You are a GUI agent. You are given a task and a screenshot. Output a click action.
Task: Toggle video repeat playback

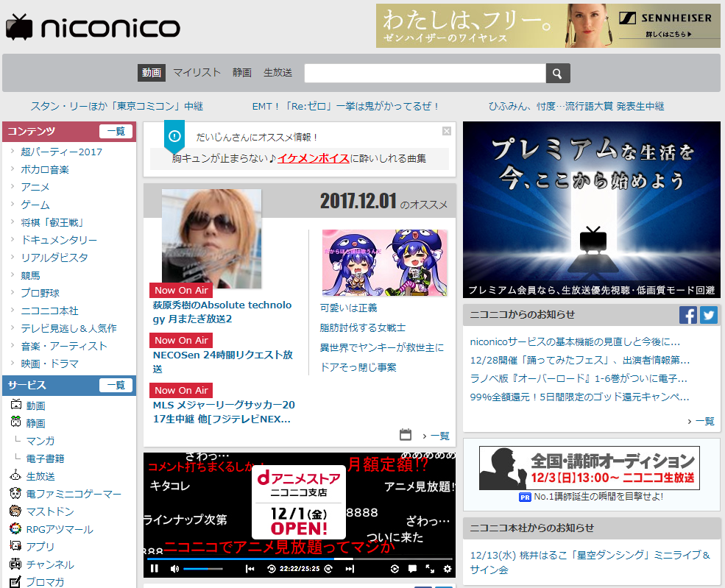point(395,569)
